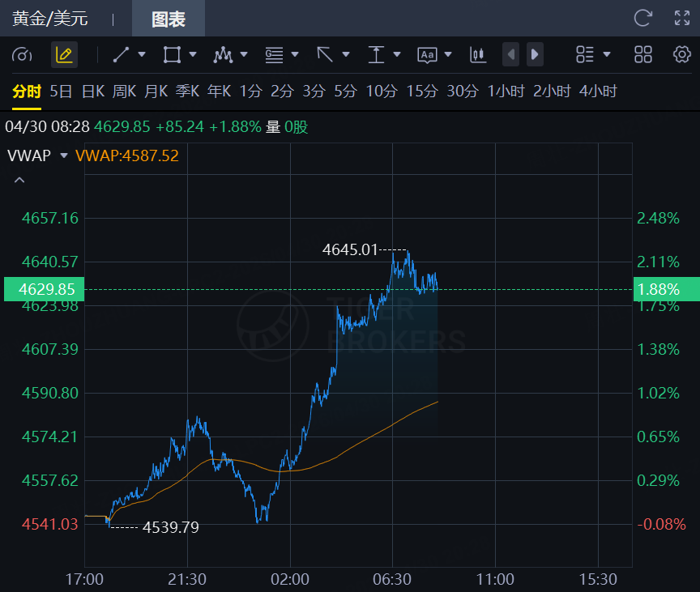Expand the VWAP indicator dropdown

pos(64,155)
